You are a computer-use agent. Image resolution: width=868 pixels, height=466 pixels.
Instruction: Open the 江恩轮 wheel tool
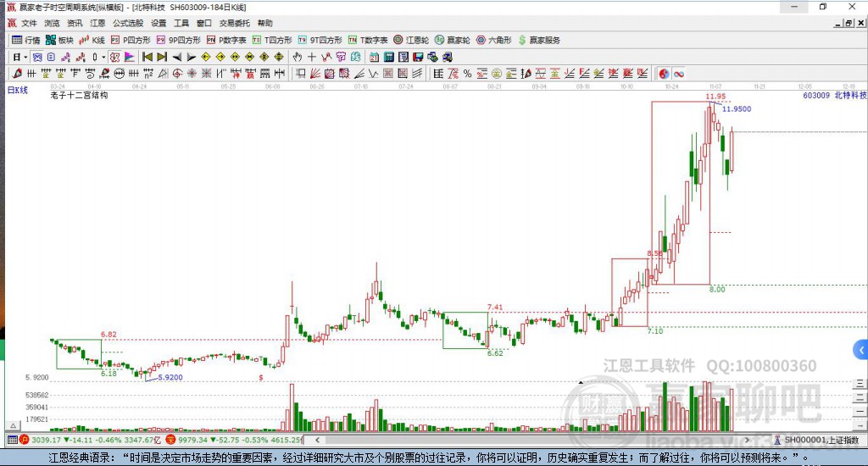coord(411,40)
